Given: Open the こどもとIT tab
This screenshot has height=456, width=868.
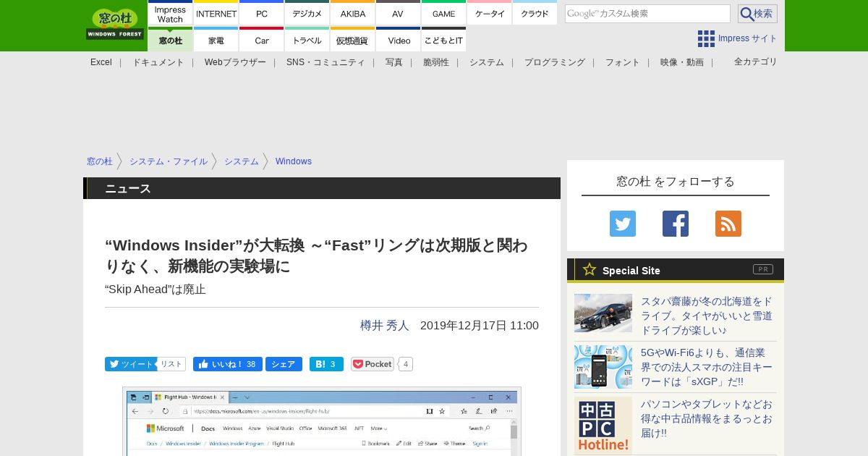Looking at the screenshot, I should click(x=443, y=40).
